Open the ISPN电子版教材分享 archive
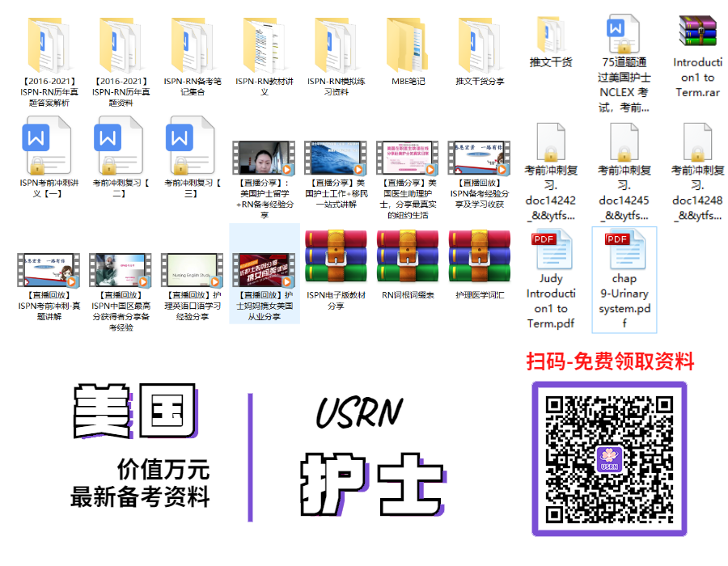This screenshot has width=728, height=566. click(336, 259)
